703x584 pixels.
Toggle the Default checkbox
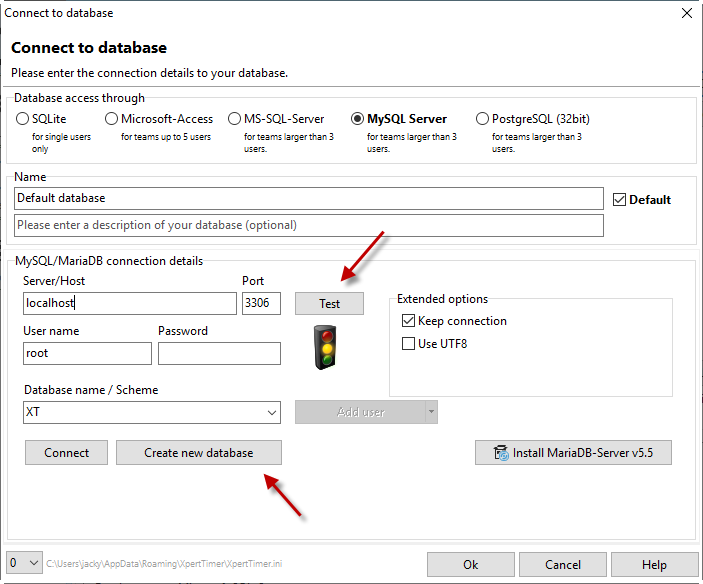click(619, 199)
